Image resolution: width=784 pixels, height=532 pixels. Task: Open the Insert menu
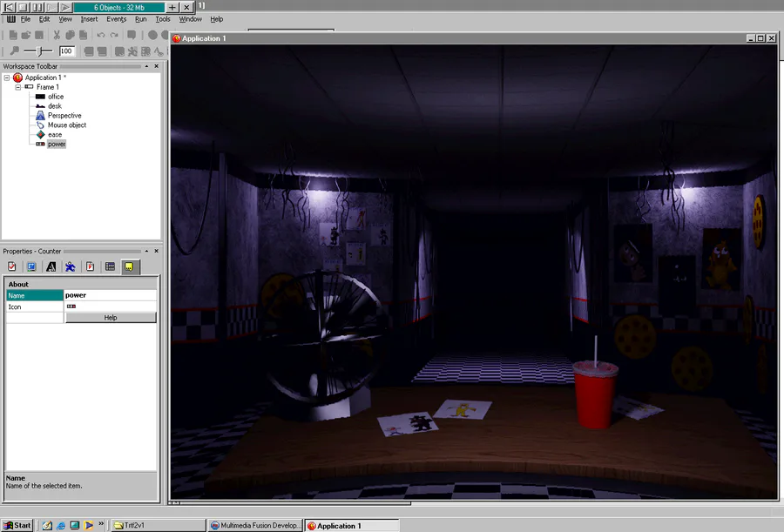[x=89, y=19]
